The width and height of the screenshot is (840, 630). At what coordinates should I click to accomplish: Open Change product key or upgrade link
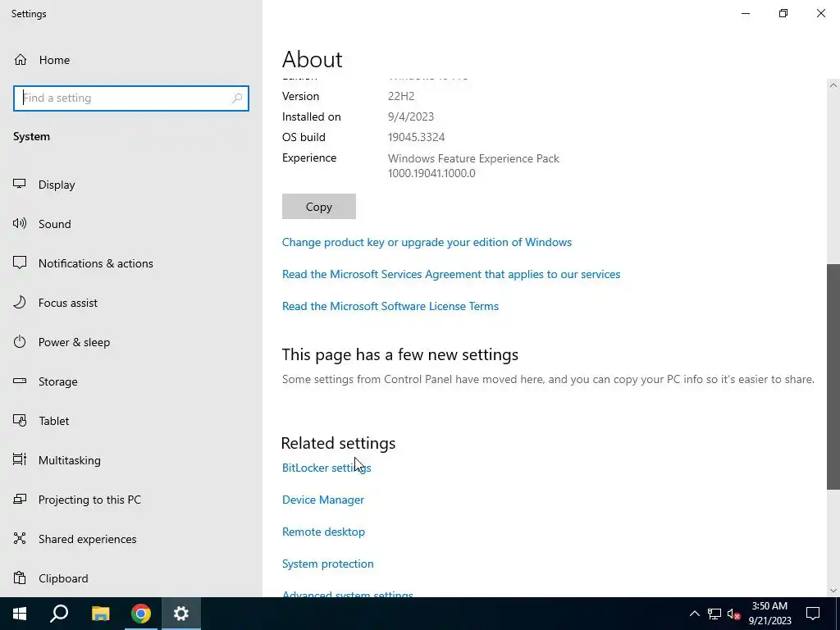(x=427, y=242)
